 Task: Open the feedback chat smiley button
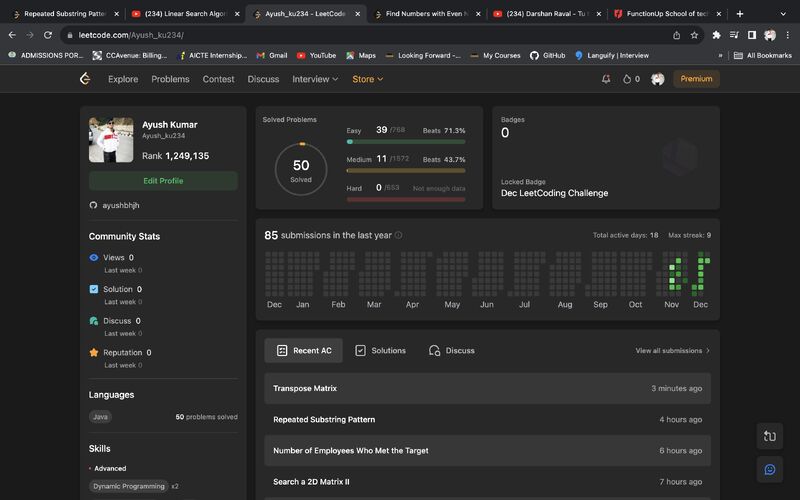point(769,469)
